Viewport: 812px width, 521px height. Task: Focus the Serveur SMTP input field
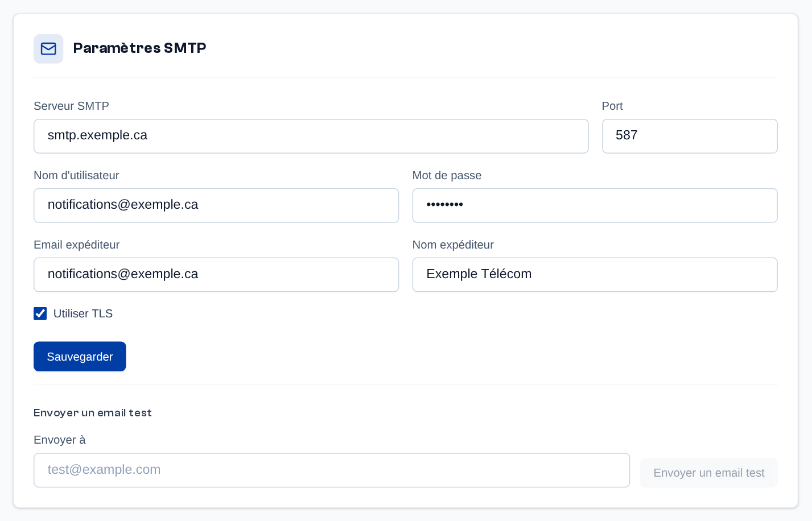click(311, 136)
